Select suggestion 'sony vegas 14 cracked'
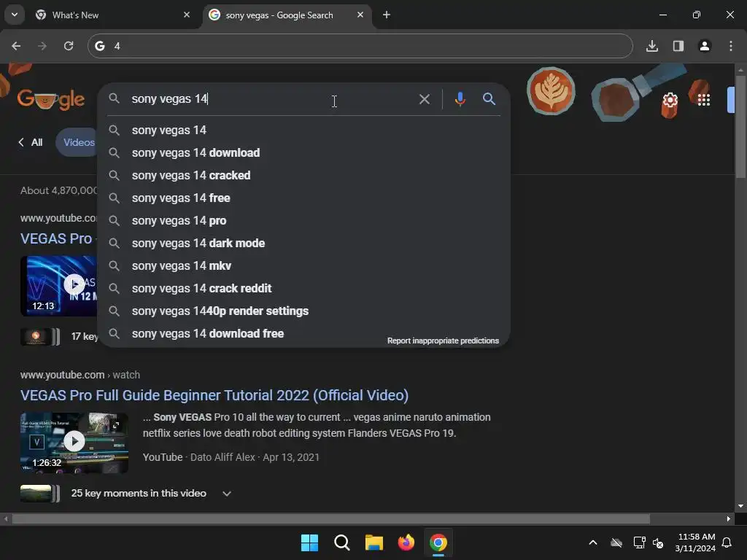747x560 pixels. [x=304, y=175]
